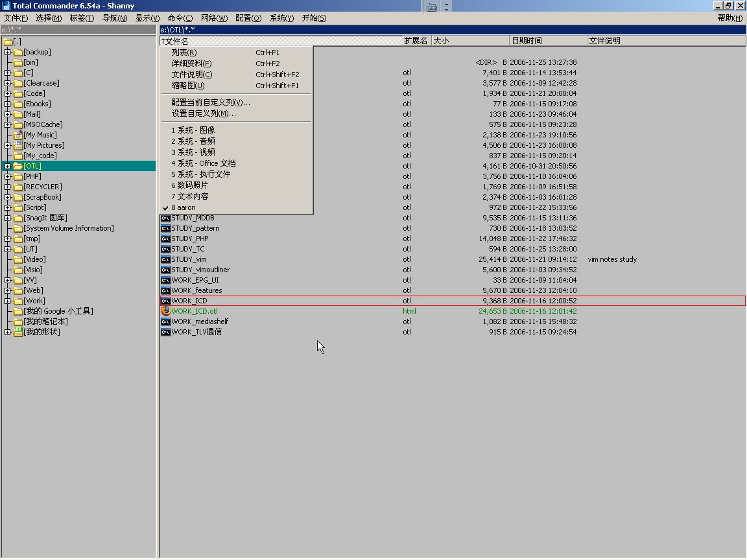This screenshot has width=747, height=560.
Task: Click the 文件说明 column header
Action: pos(660,41)
